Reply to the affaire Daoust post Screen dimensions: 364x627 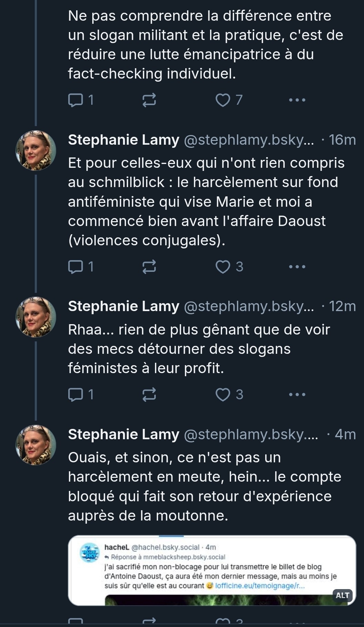pos(76,267)
